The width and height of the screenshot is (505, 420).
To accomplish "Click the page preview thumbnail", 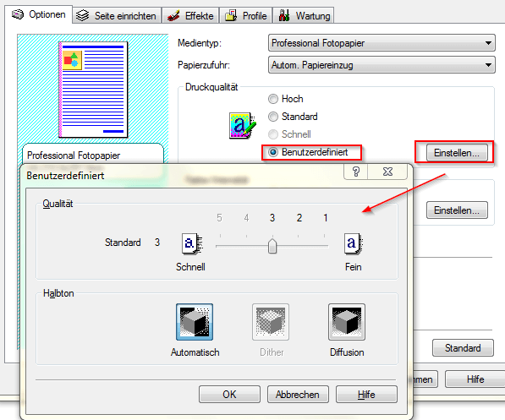I will pos(93,90).
